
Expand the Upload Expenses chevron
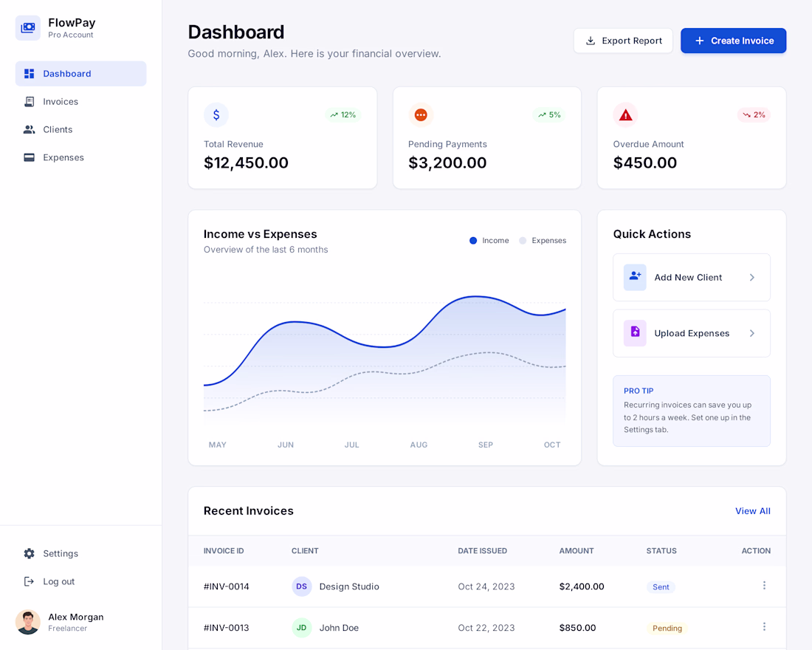[752, 333]
